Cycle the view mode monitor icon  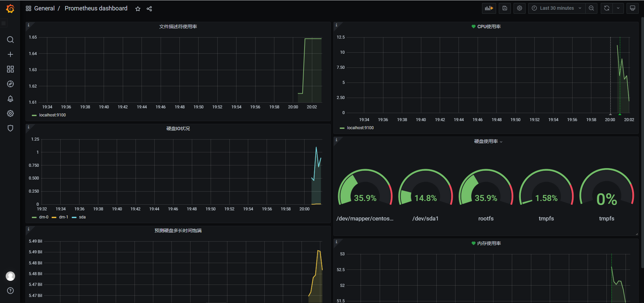tap(633, 8)
